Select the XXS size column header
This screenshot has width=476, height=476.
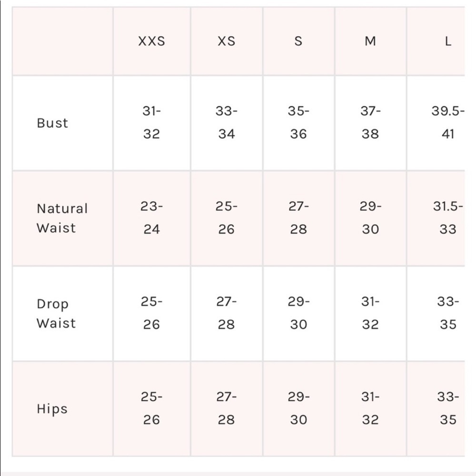pyautogui.click(x=151, y=41)
